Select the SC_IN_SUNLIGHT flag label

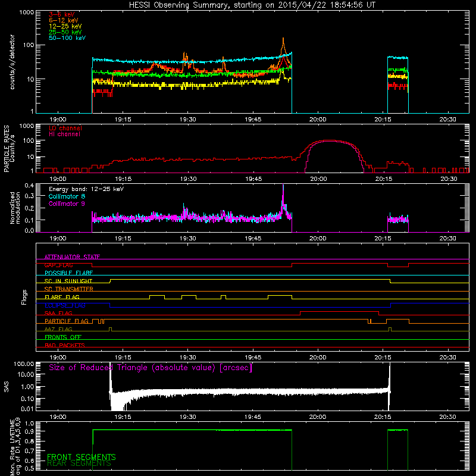click(68, 281)
